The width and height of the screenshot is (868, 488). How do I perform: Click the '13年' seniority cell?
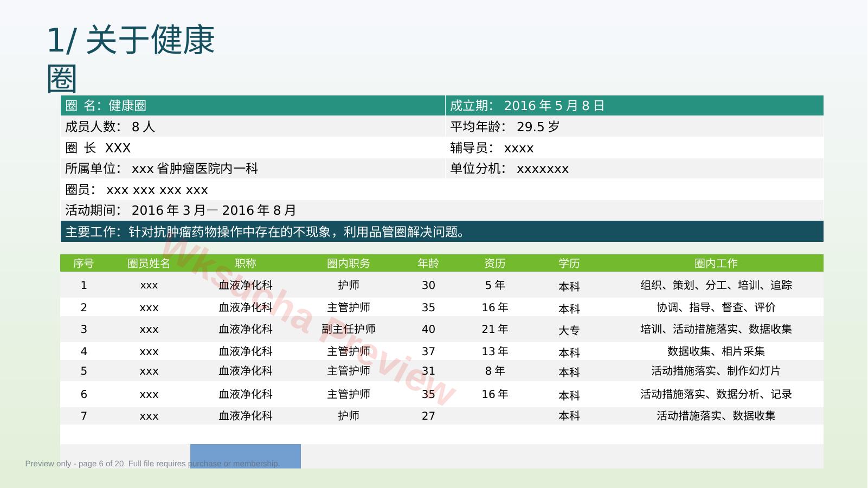495,351
